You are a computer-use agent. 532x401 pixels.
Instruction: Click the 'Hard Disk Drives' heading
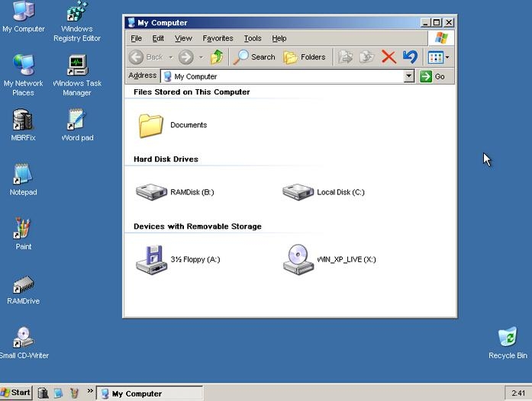(x=166, y=159)
